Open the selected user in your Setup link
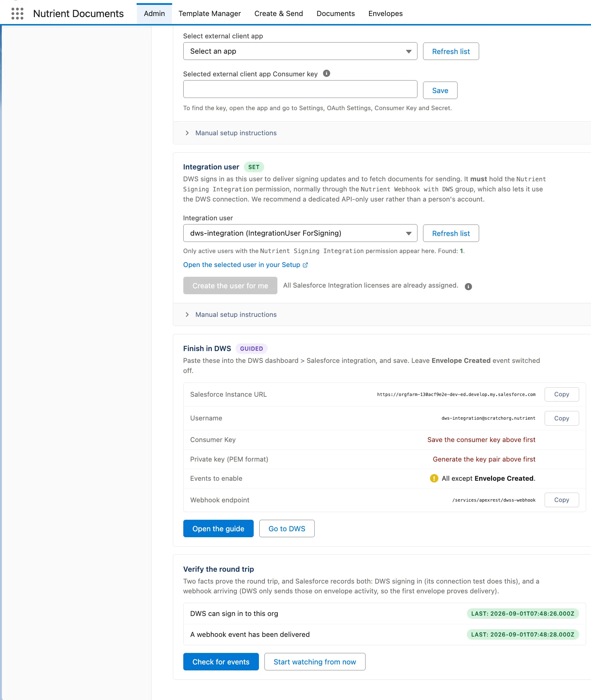591x700 pixels. click(x=245, y=265)
